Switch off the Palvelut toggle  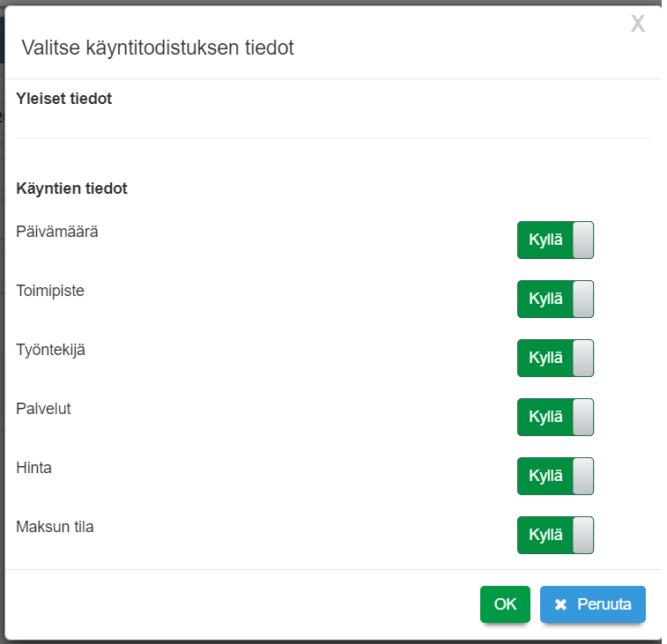(555, 417)
